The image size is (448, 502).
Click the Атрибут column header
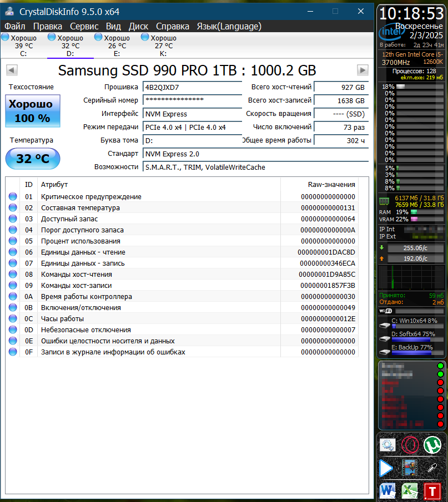(159, 184)
